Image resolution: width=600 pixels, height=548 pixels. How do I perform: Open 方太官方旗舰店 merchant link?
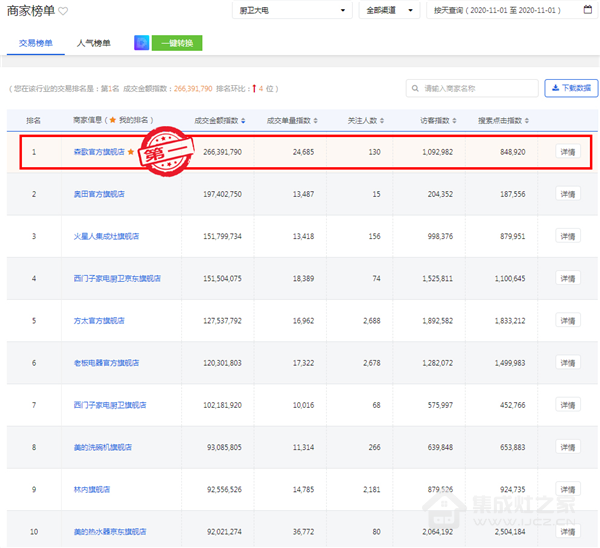tap(99, 321)
